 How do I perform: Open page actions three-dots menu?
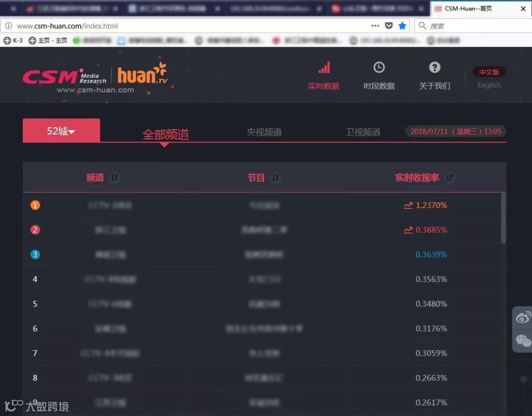pyautogui.click(x=375, y=26)
